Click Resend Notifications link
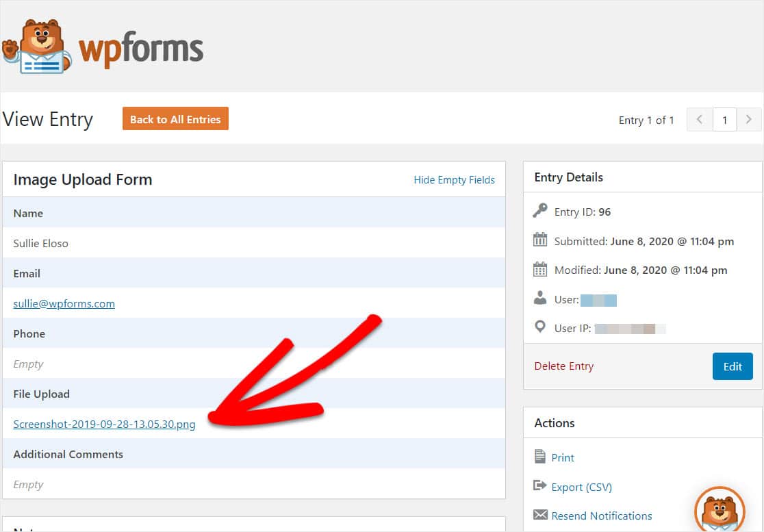Viewport: 764px width, 532px height. pyautogui.click(x=602, y=516)
